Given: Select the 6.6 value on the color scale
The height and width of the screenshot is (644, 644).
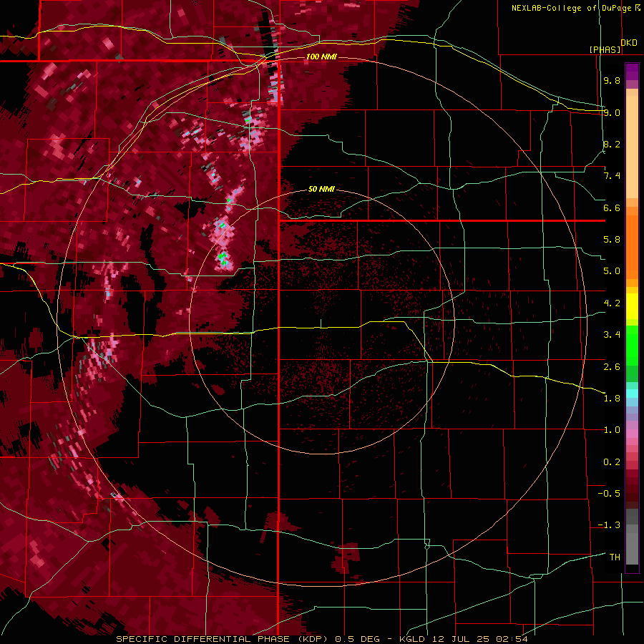Looking at the screenshot, I should (612, 208).
